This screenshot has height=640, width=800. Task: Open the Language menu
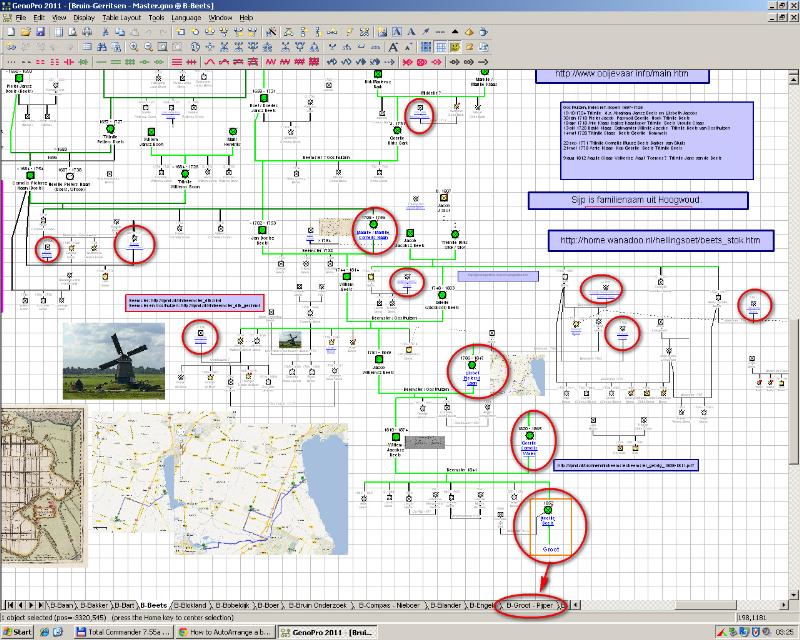[187, 18]
